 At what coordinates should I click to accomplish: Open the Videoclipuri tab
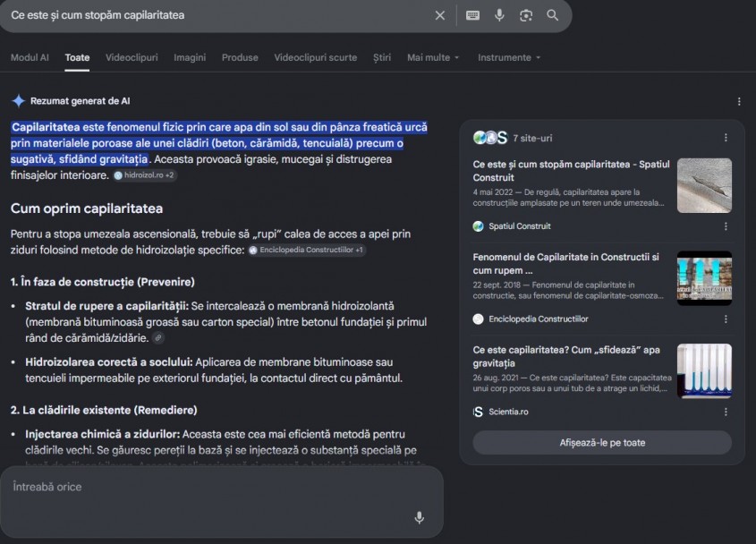coord(132,57)
